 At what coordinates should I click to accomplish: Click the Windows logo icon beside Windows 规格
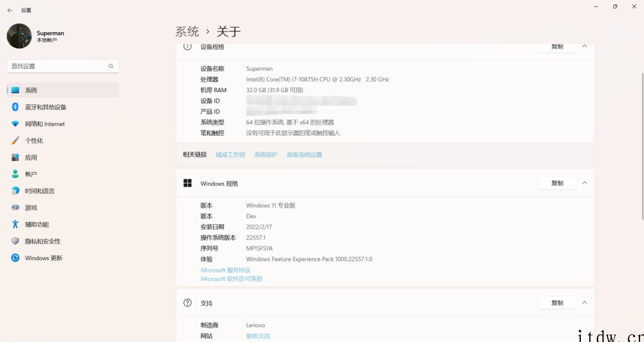tap(187, 183)
